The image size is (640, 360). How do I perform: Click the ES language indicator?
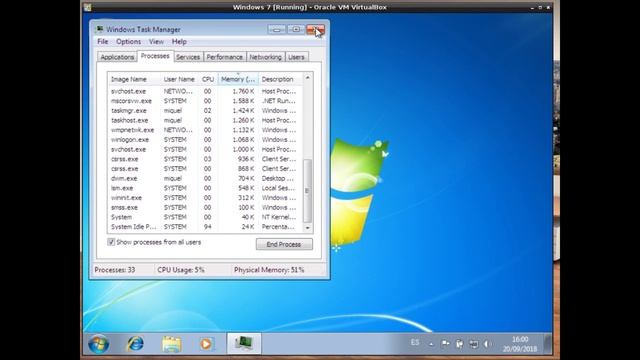click(x=415, y=342)
